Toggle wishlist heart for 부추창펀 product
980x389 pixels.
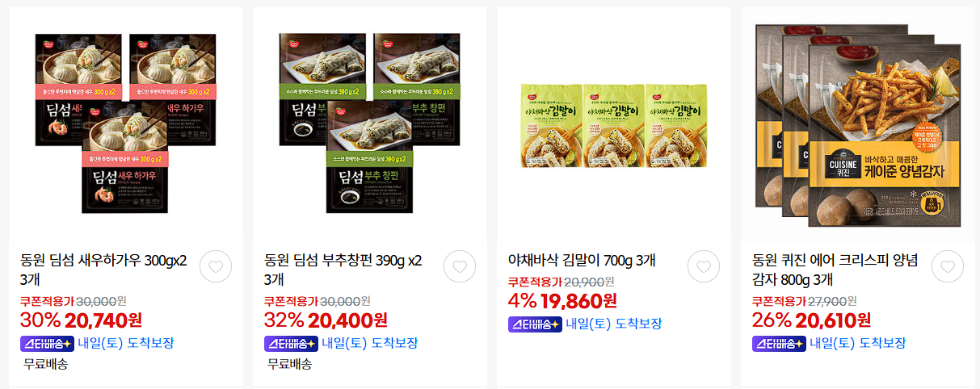460,266
